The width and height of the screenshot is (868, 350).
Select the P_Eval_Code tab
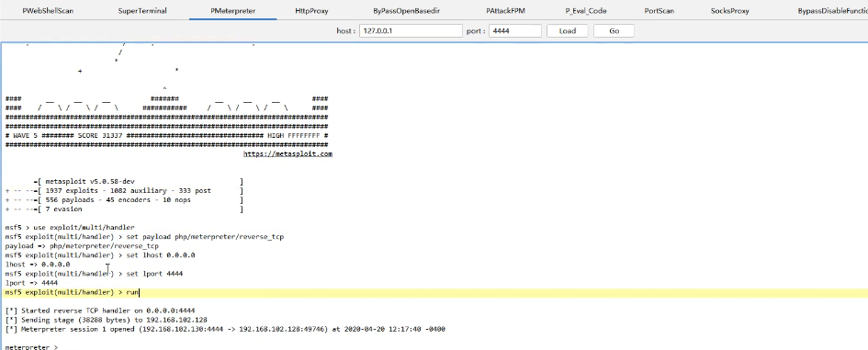(586, 10)
